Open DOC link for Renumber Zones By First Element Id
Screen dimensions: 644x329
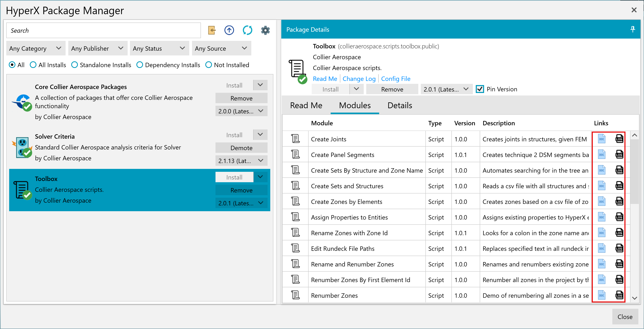[x=602, y=280]
